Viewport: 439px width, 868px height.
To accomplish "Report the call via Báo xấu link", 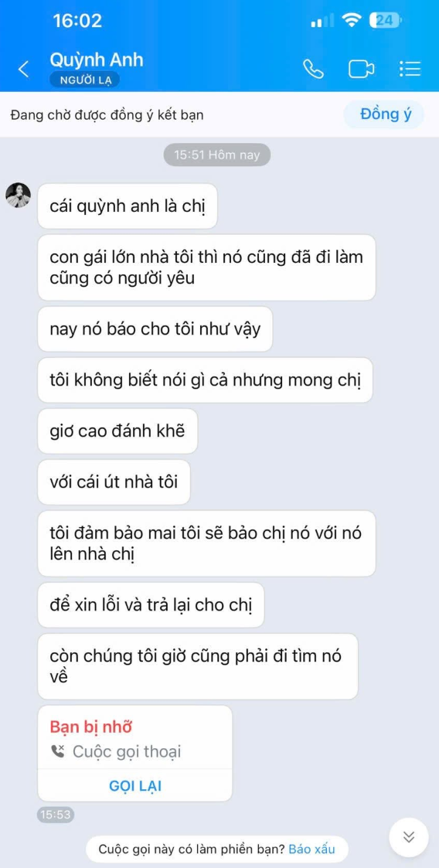I will point(311,849).
